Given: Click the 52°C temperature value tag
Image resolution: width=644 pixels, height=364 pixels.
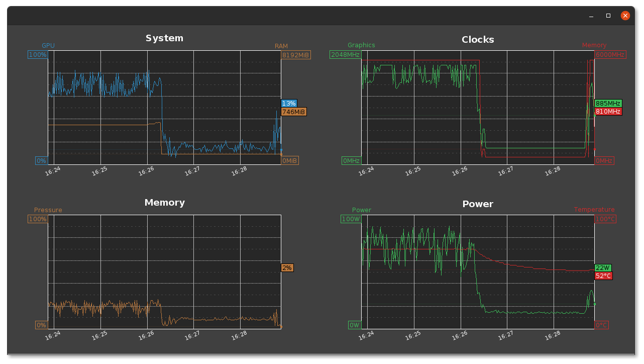Looking at the screenshot, I should pyautogui.click(x=603, y=276).
